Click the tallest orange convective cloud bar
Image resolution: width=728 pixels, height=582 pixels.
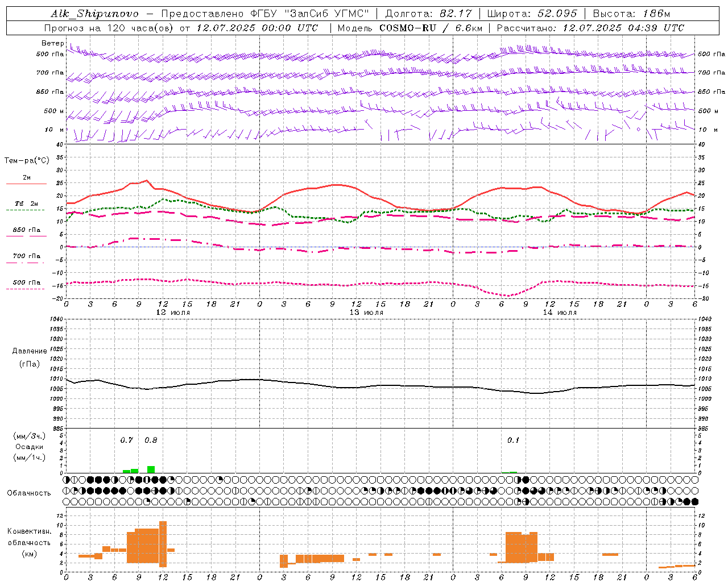point(163,544)
